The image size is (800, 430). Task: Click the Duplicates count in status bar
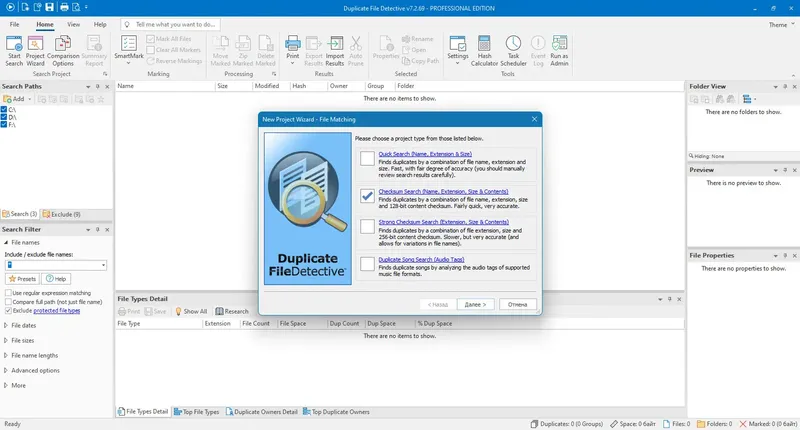(566, 424)
